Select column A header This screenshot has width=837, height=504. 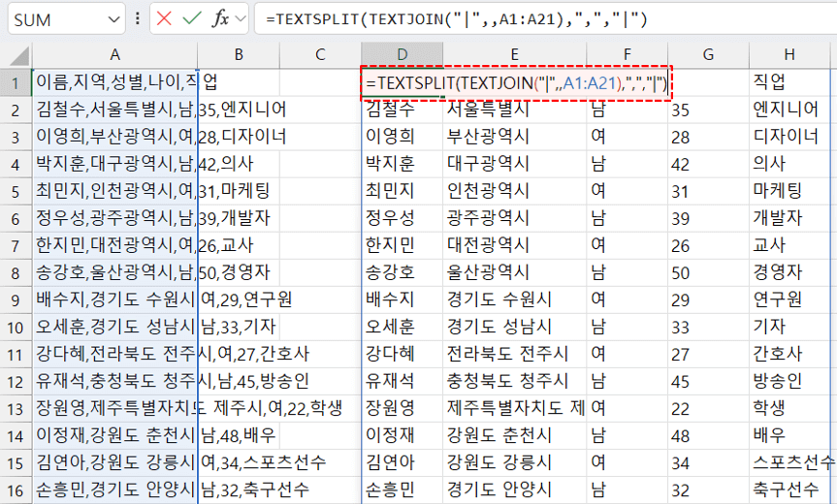pyautogui.click(x=114, y=55)
